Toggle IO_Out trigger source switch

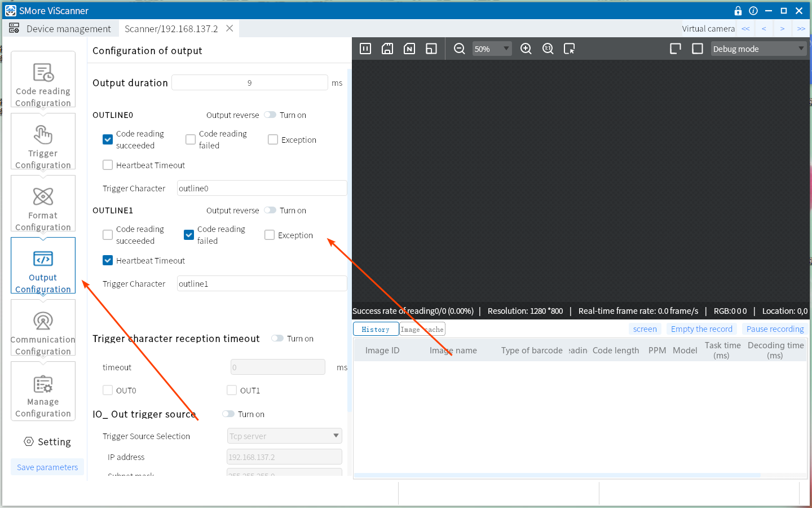(x=228, y=414)
